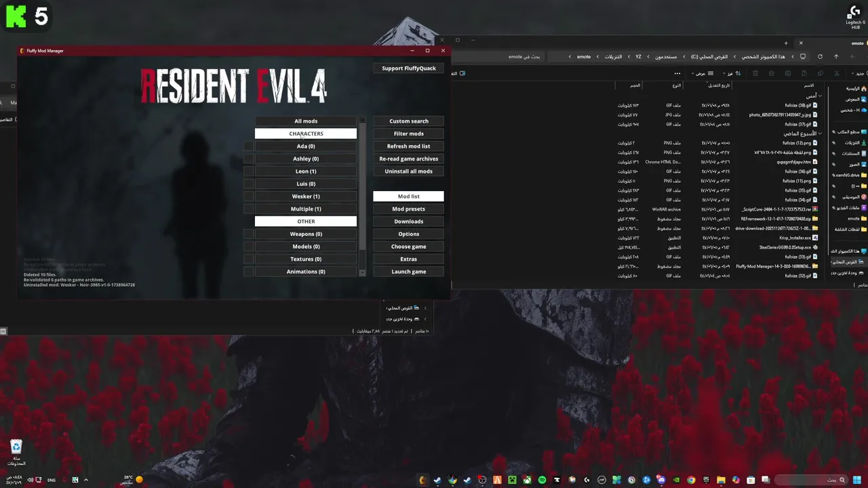
Task: Select All mods category
Action: 306,121
